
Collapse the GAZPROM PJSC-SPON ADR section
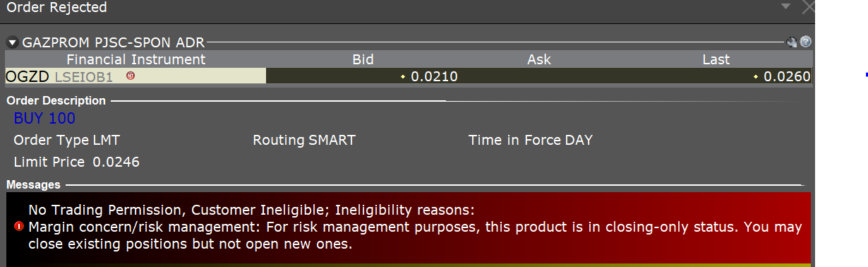point(12,42)
